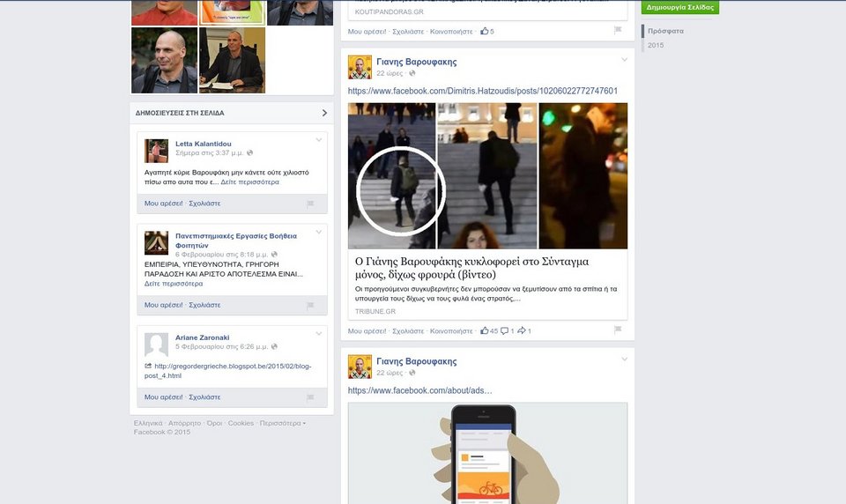Click thumbs-up count 5 icon on koutipandoras post
The width and height of the screenshot is (846, 504).
coord(485,32)
